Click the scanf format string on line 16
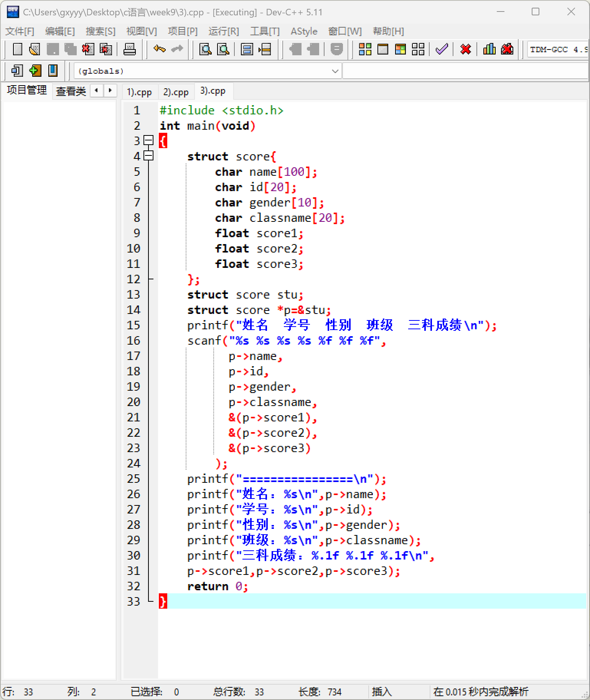Screen dimensions: 590x700 point(304,341)
